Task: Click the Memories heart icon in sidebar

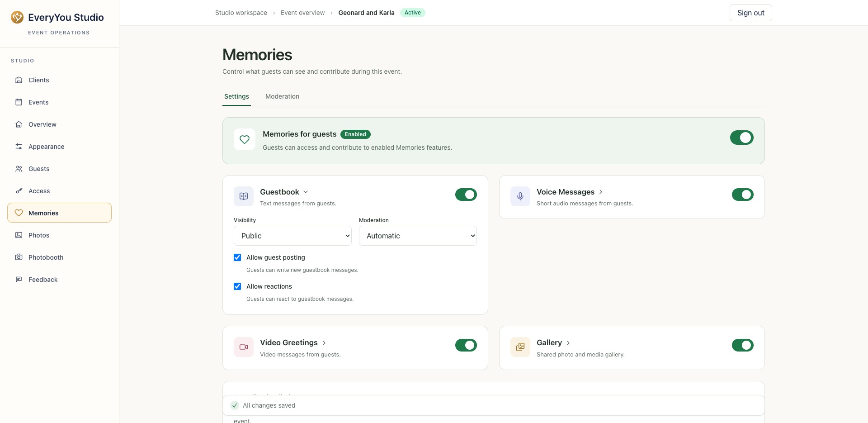Action: point(19,213)
